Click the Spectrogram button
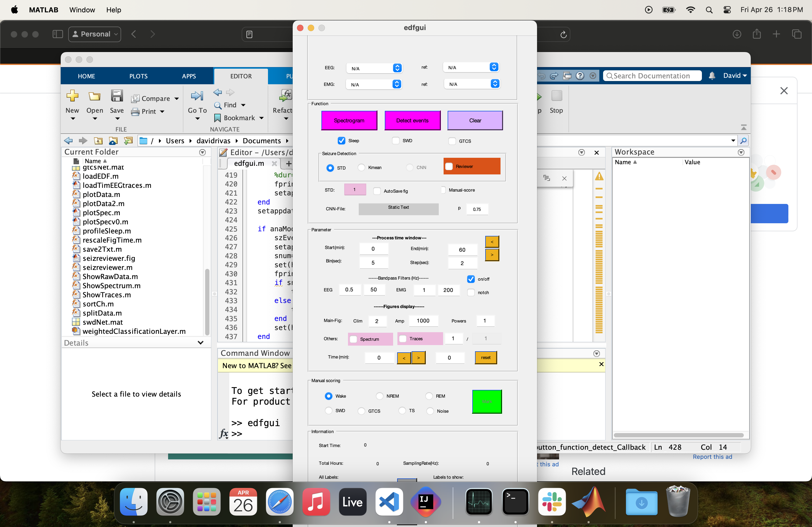 349,120
